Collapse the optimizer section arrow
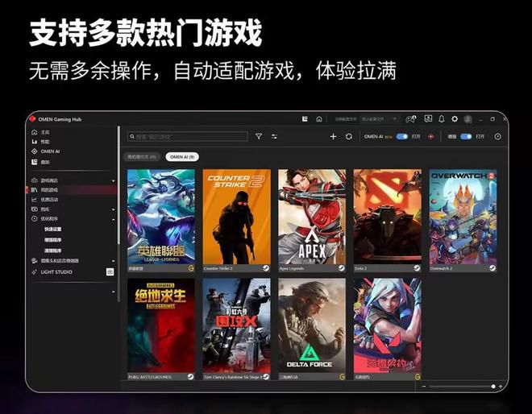The image size is (532, 414). (x=114, y=219)
